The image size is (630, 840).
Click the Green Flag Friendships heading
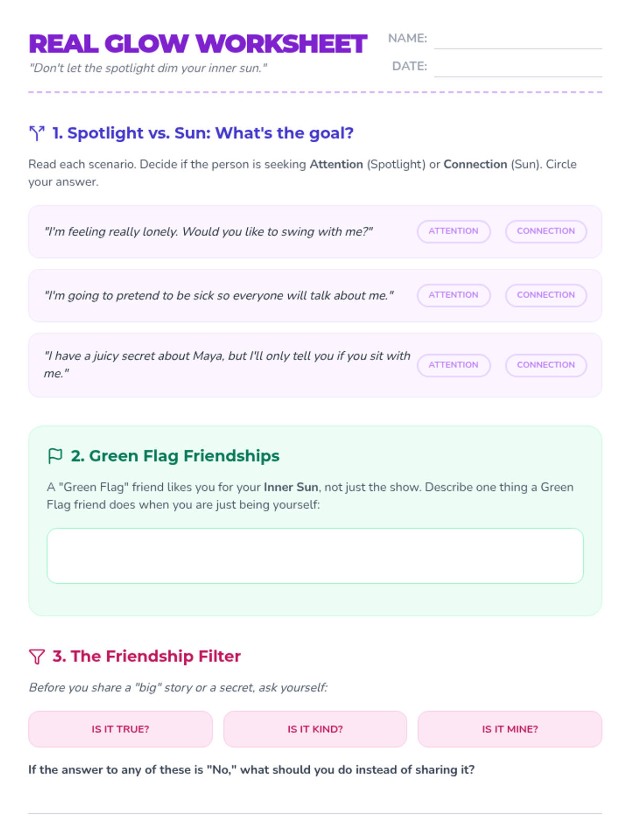click(175, 456)
